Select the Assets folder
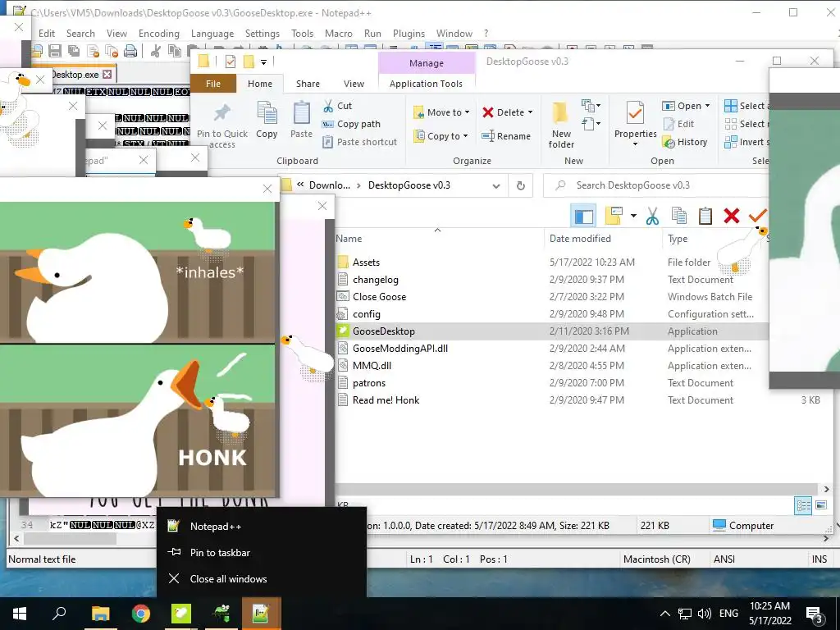The image size is (840, 630). (366, 262)
